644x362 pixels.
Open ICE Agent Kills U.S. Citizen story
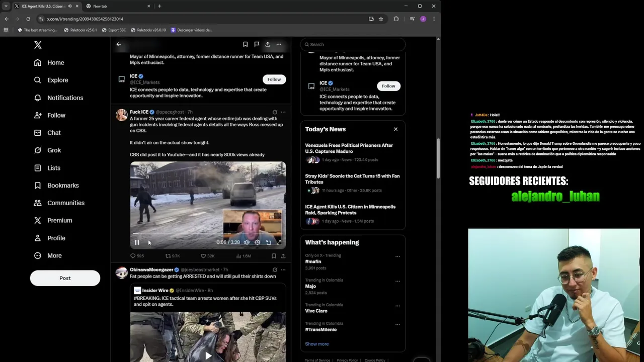pyautogui.click(x=353, y=214)
